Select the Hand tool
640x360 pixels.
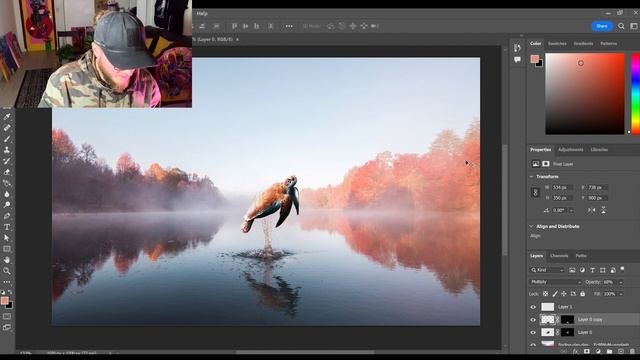[7, 260]
